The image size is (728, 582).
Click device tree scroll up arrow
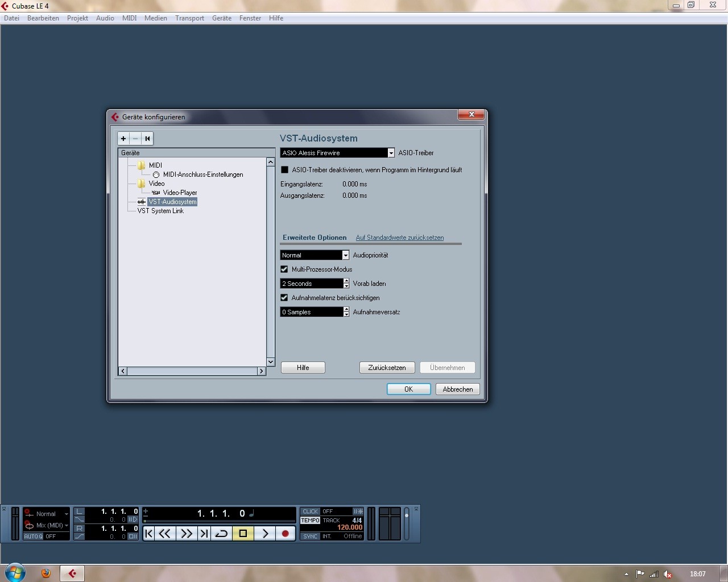[x=271, y=163]
